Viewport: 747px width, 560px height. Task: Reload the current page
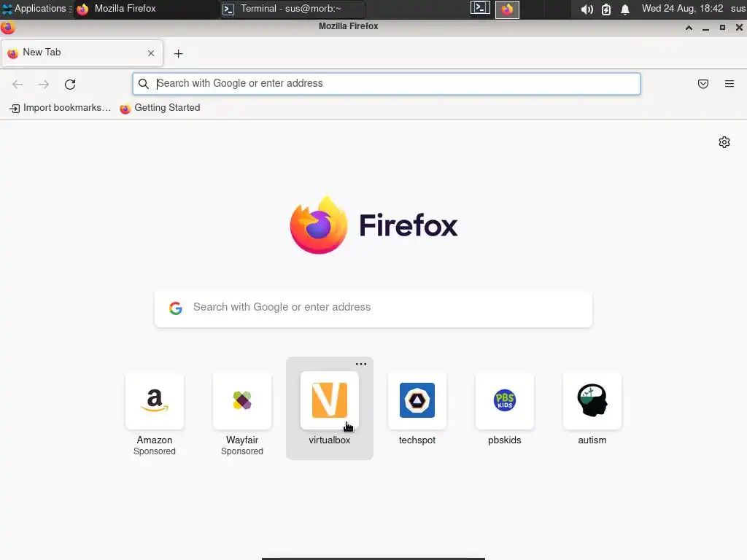[70, 85]
